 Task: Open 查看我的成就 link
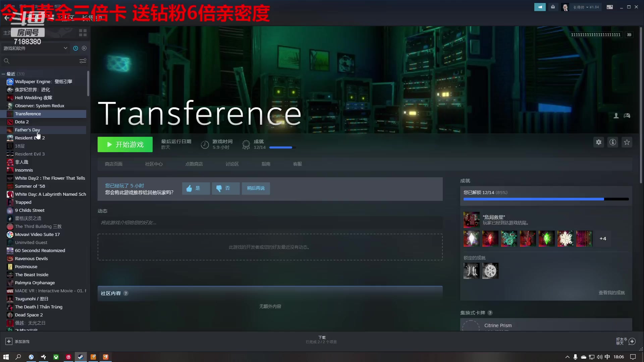pyautogui.click(x=612, y=293)
